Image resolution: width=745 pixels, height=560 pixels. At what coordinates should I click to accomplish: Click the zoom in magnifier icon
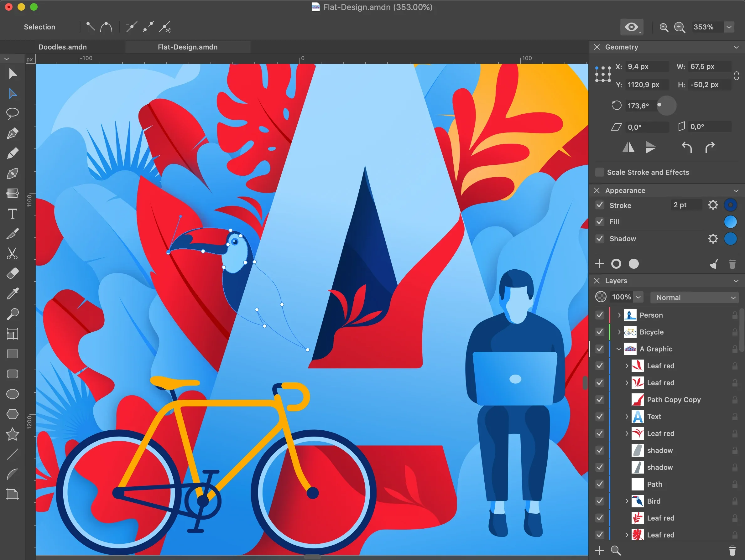[679, 27]
